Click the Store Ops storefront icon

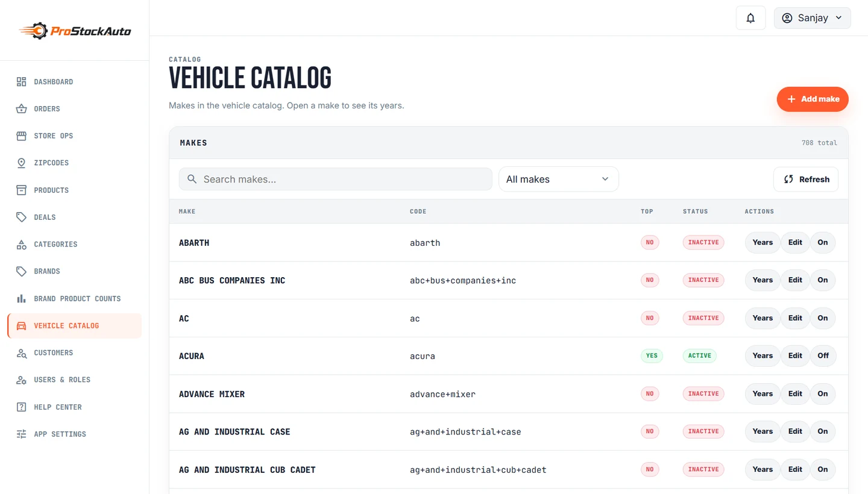point(22,136)
